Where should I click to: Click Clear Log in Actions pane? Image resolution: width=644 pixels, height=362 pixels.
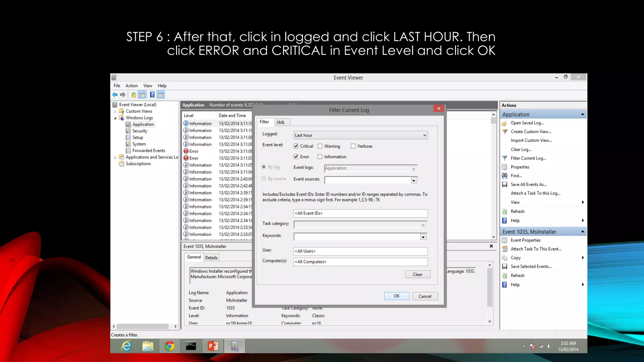point(521,150)
